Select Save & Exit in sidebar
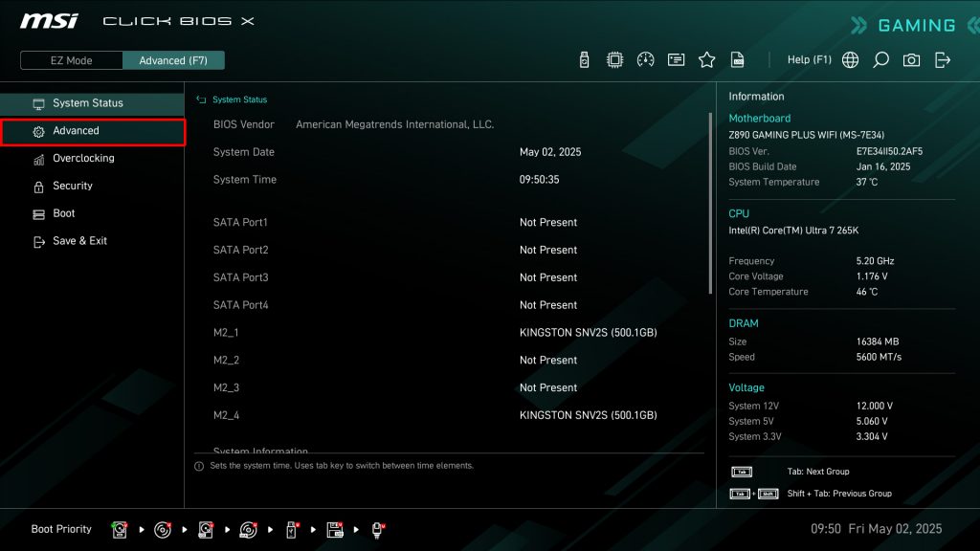This screenshot has height=551, width=980. [x=93, y=241]
